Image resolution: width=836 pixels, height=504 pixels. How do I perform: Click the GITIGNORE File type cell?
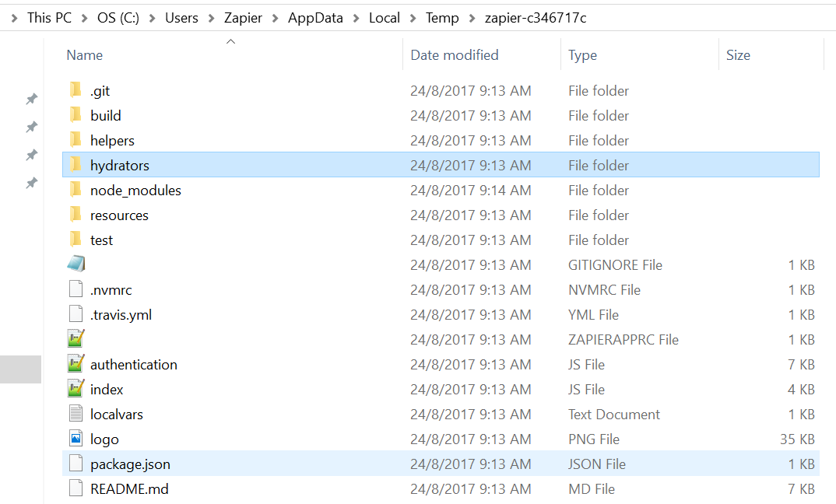pyautogui.click(x=615, y=264)
